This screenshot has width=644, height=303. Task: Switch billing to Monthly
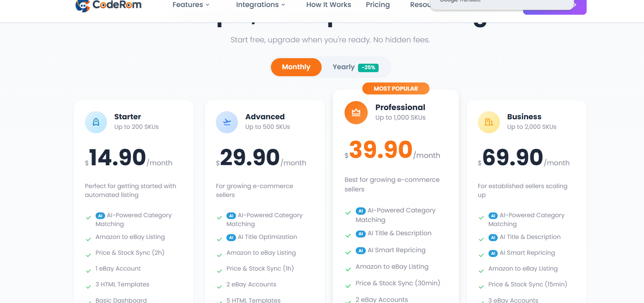[296, 67]
